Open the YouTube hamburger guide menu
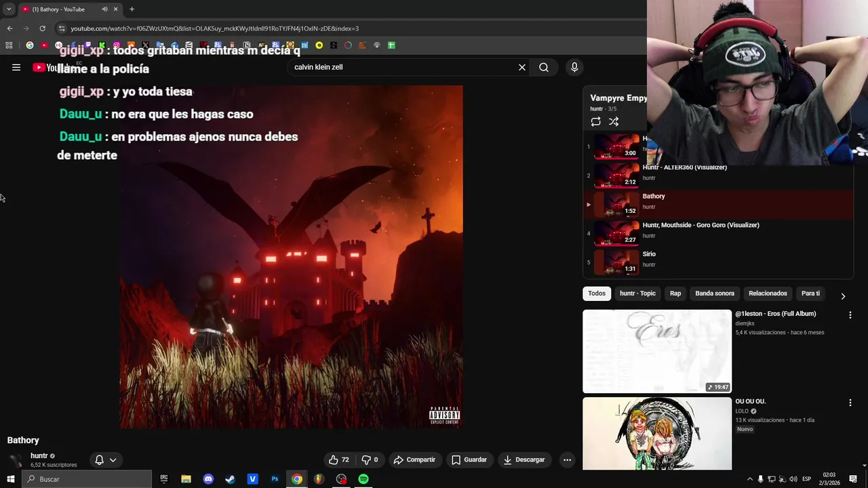868x488 pixels. click(x=16, y=67)
